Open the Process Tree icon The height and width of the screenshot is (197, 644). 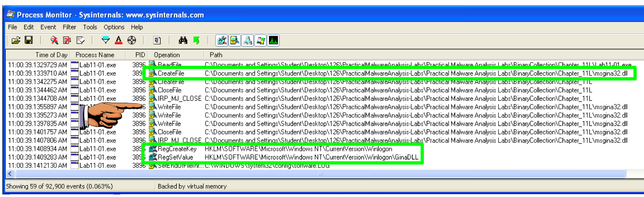157,41
